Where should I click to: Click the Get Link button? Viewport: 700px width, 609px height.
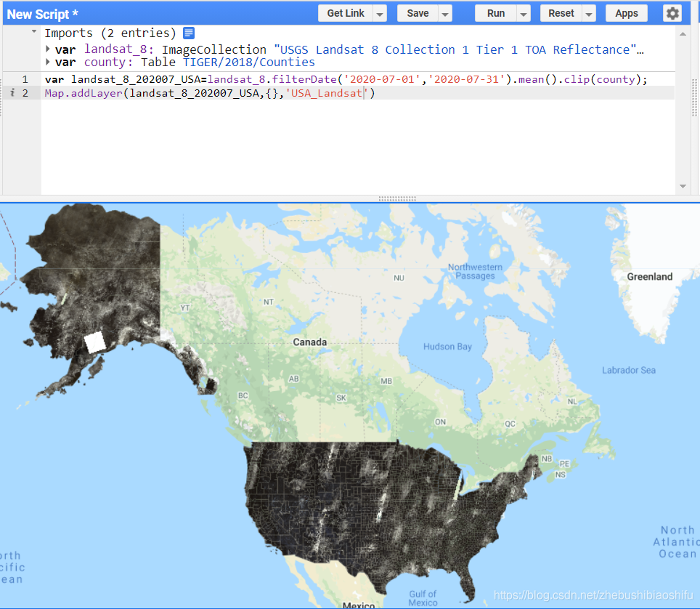[x=346, y=12]
